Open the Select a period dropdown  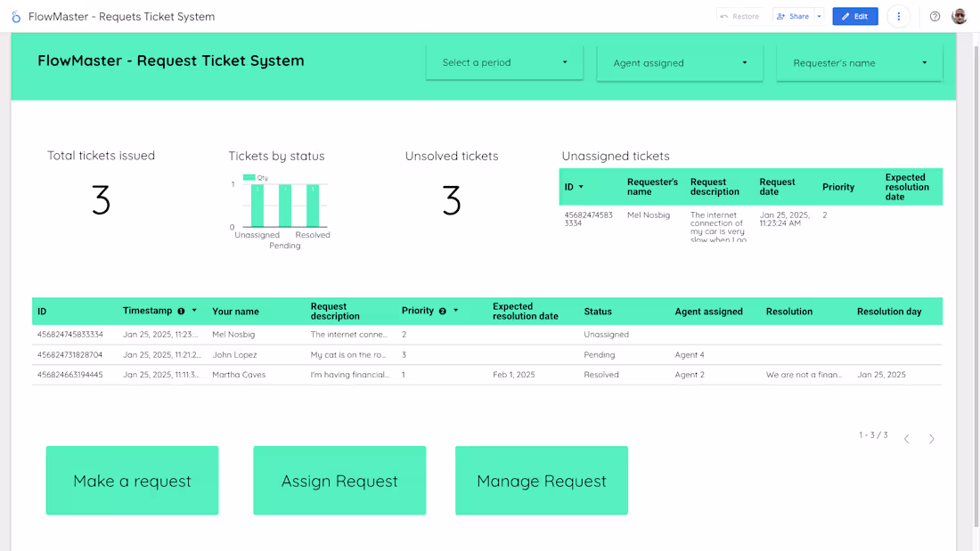click(x=503, y=63)
